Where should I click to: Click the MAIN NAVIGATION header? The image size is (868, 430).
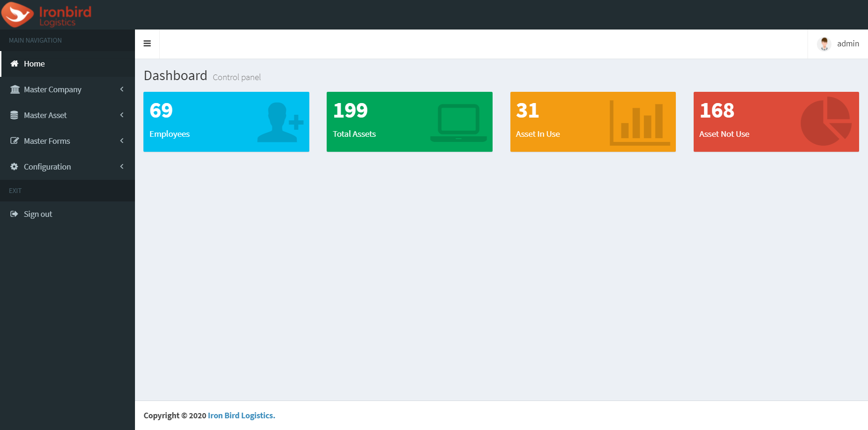point(35,40)
